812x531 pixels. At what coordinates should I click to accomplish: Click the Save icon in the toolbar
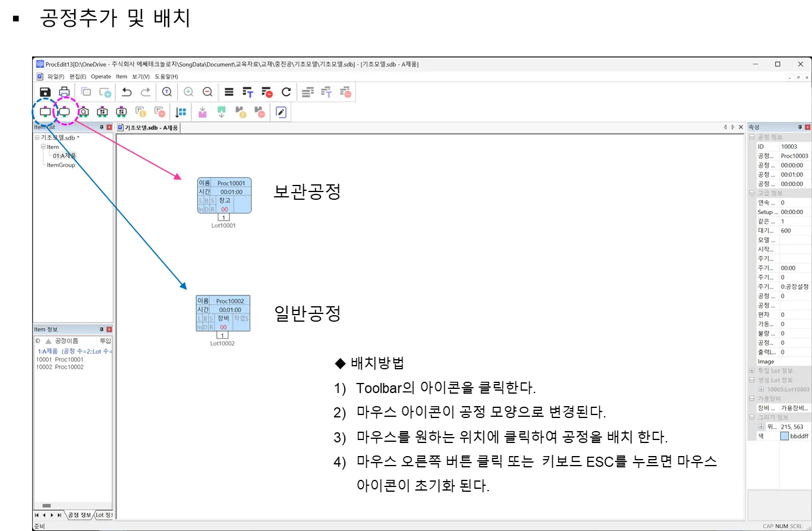point(45,92)
